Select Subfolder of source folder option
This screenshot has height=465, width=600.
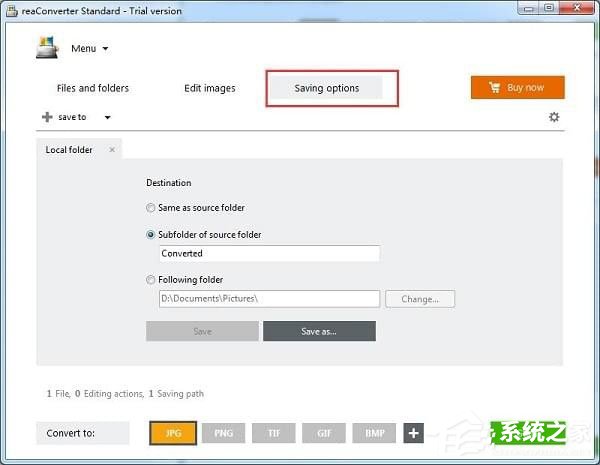[204, 234]
